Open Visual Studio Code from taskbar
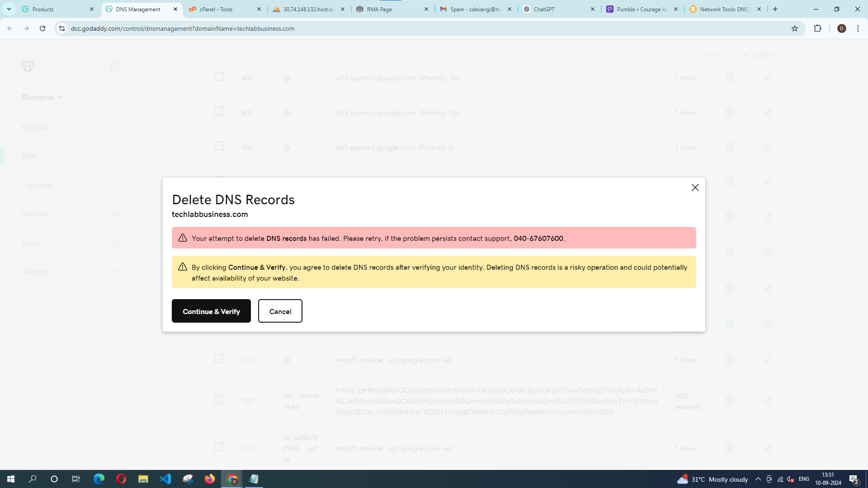This screenshot has width=868, height=488. (x=165, y=479)
